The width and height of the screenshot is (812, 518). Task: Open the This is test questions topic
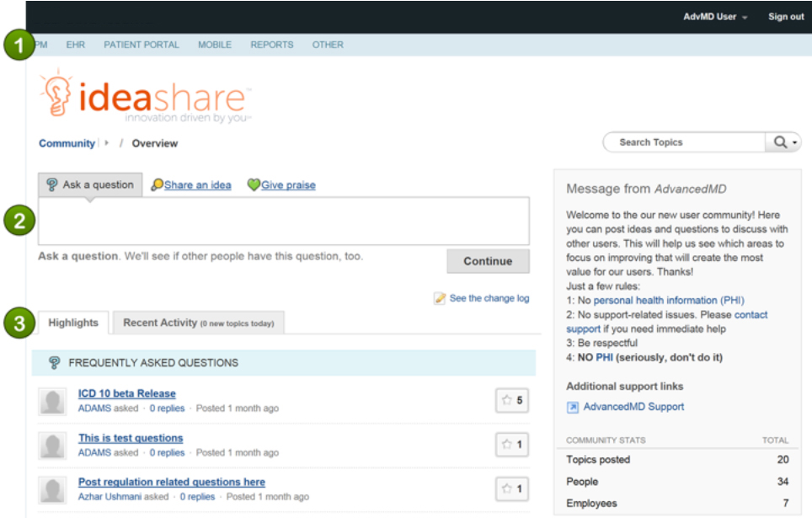coord(131,438)
